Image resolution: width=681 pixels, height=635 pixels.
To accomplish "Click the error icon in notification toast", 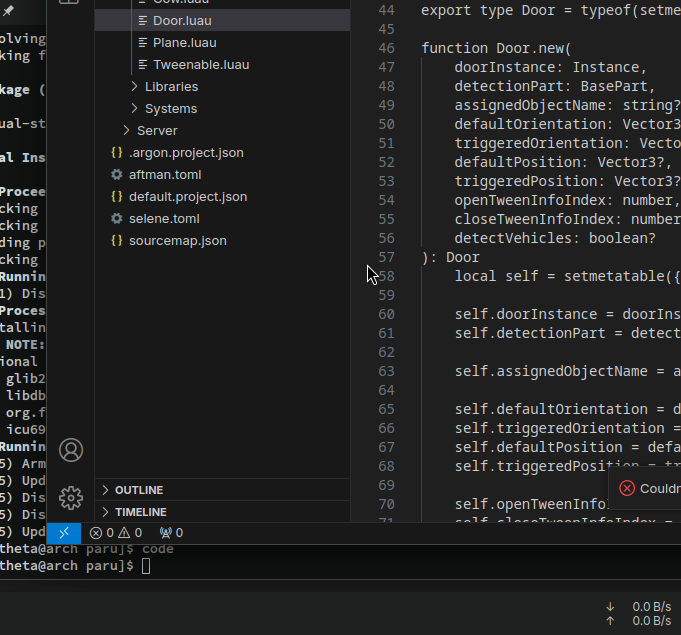I will pos(627,488).
